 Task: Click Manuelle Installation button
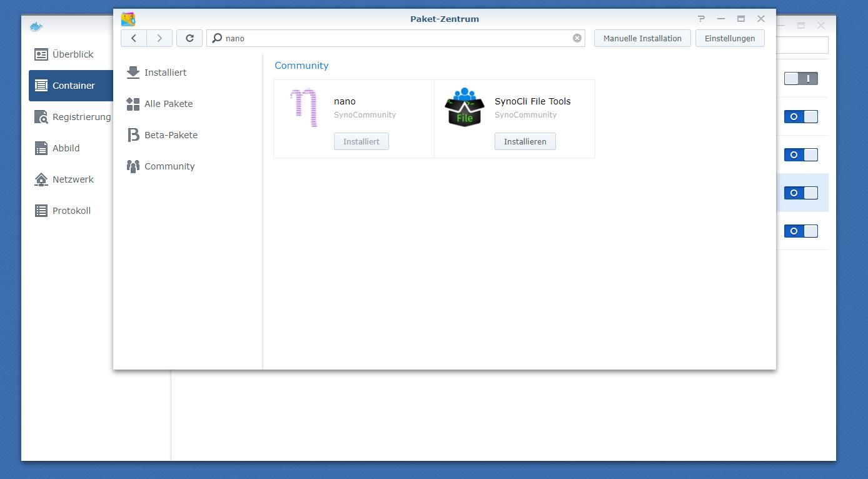tap(642, 38)
